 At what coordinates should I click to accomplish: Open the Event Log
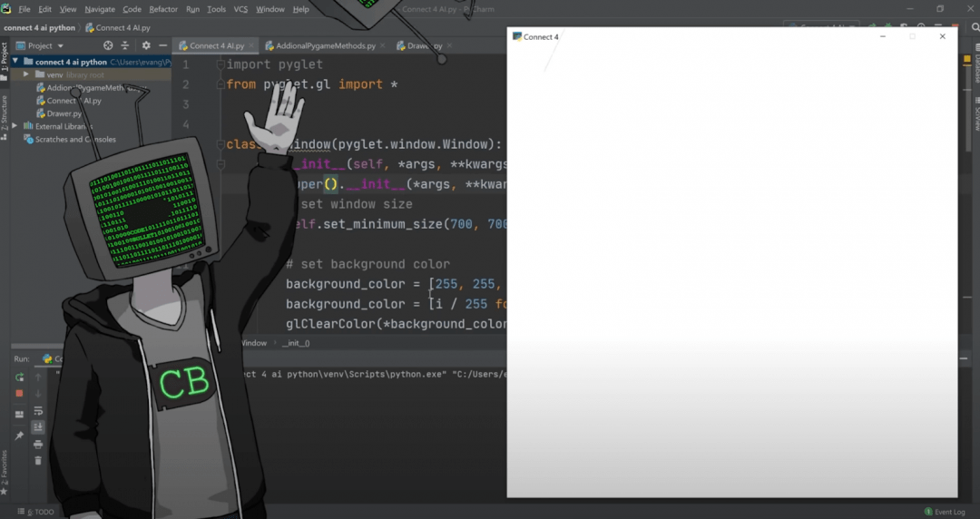pyautogui.click(x=948, y=512)
